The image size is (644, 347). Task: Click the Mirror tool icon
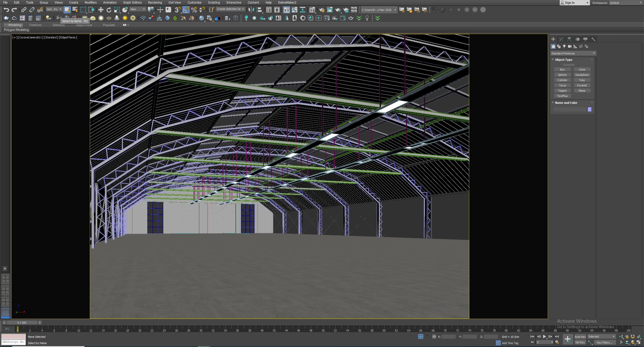coord(251,10)
